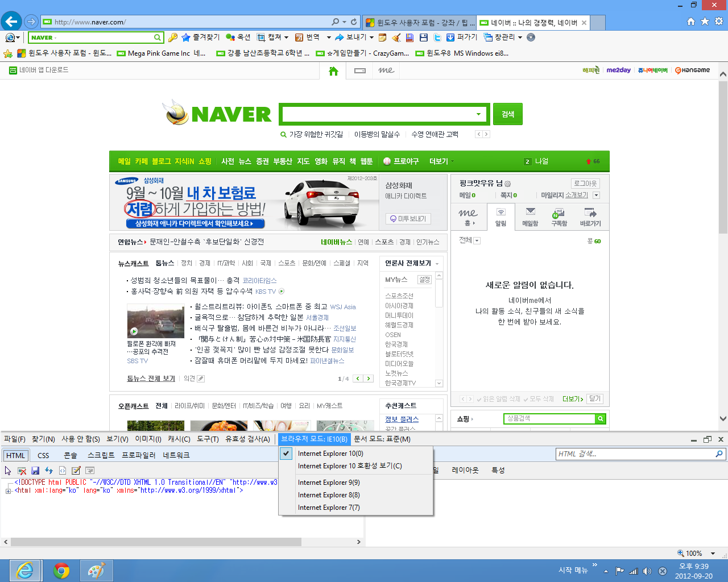Image resolution: width=728 pixels, height=582 pixels.
Task: Refresh the page from the address bar
Action: (354, 22)
